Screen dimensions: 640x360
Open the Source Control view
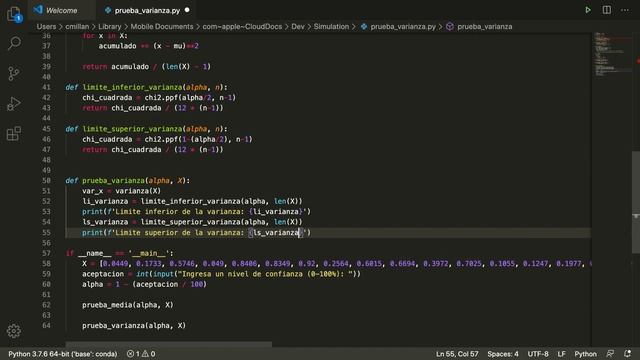pos(14,73)
